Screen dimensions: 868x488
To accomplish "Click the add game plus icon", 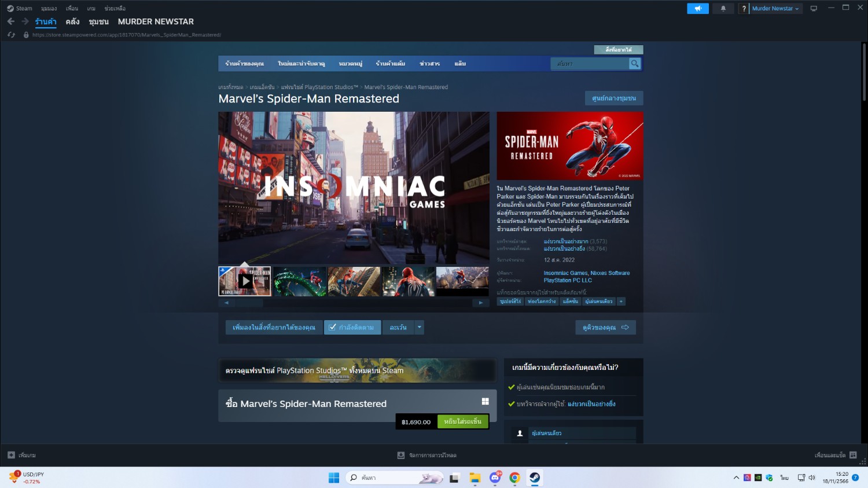I will pyautogui.click(x=11, y=455).
